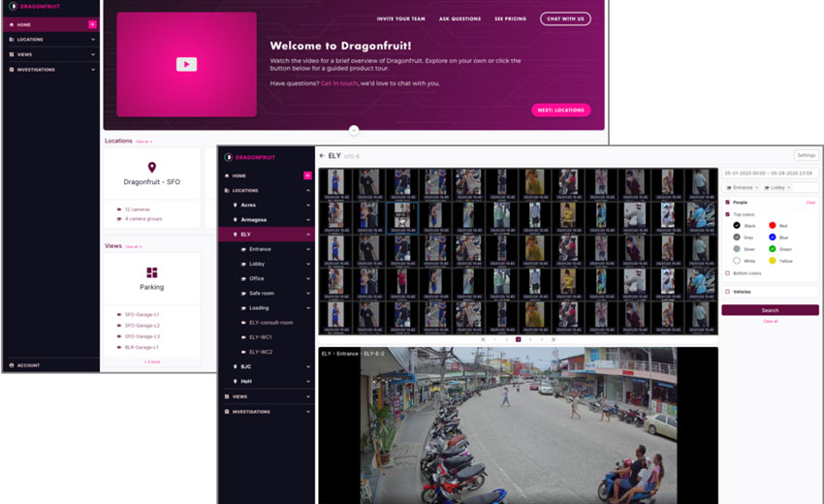The height and width of the screenshot is (504, 824).
Task: Go back using the arrow beside ELY title
Action: click(322, 156)
